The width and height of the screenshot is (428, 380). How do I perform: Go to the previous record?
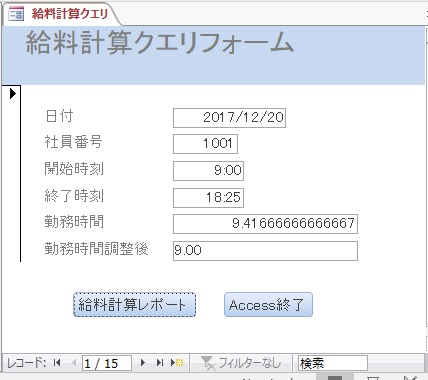74,363
